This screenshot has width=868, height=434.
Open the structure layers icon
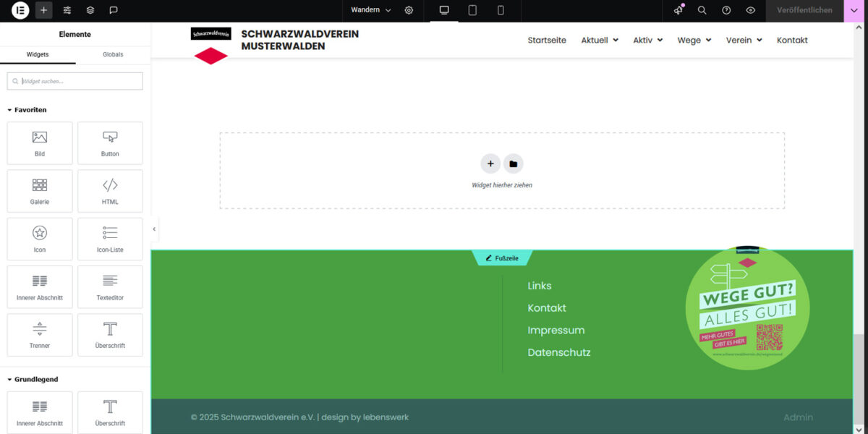pos(90,10)
